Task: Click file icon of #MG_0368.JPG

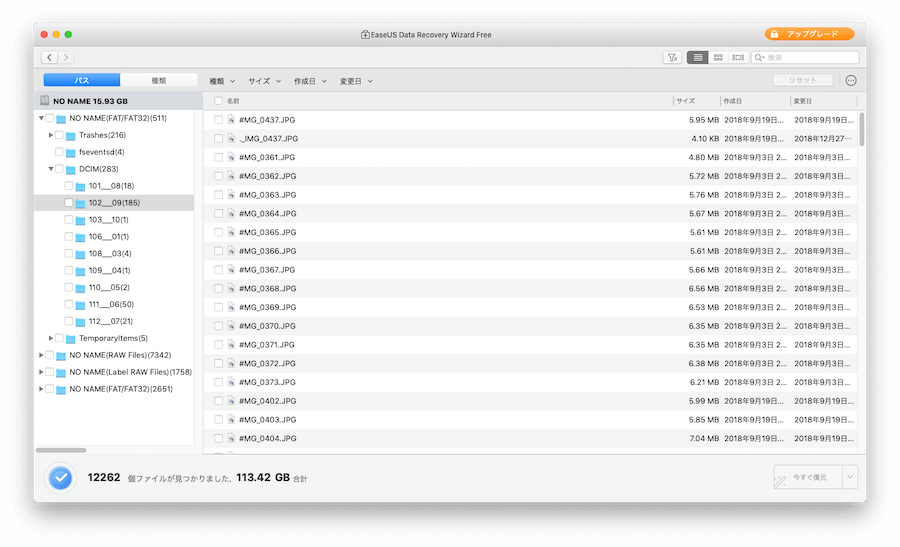Action: coord(231,288)
